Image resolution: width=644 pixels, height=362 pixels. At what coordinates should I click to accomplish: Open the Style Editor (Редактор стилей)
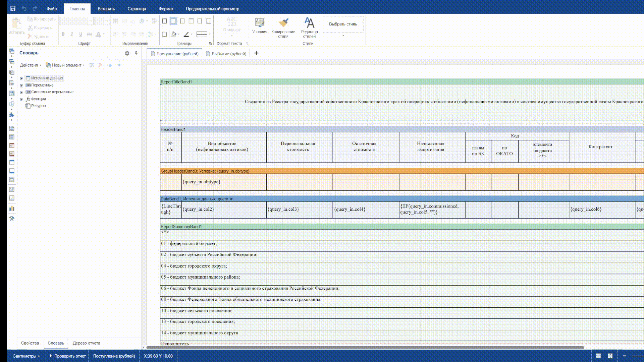pyautogui.click(x=309, y=28)
